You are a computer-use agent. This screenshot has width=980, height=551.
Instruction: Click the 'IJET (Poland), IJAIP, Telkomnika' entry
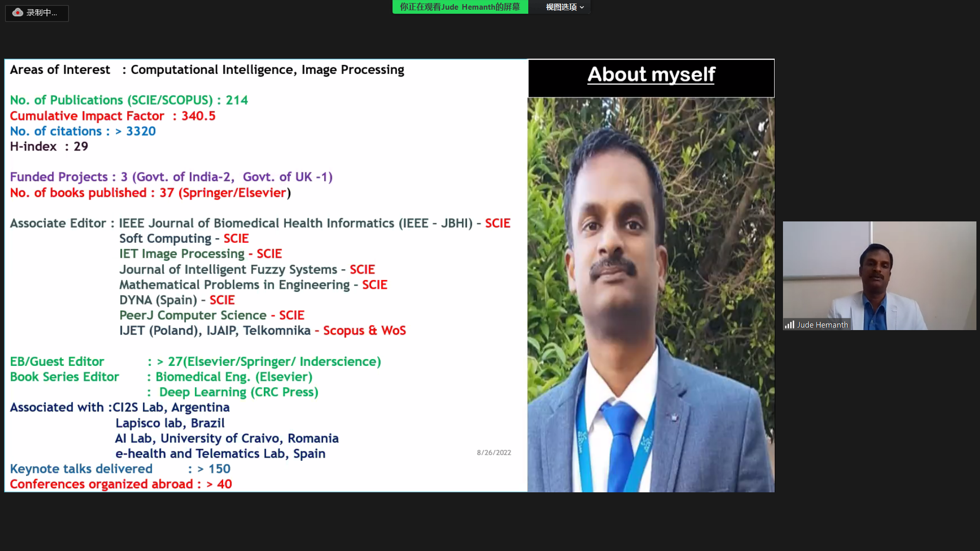(262, 331)
